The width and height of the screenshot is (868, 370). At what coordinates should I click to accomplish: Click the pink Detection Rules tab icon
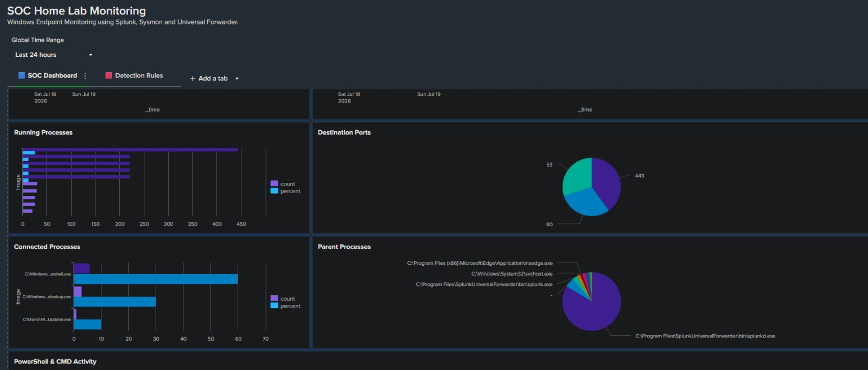click(x=108, y=75)
